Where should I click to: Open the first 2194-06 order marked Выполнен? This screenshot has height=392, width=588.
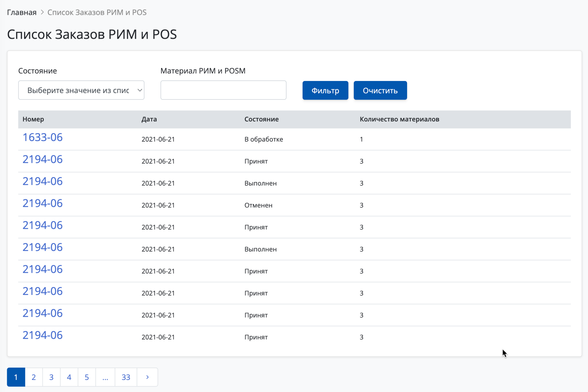point(42,181)
